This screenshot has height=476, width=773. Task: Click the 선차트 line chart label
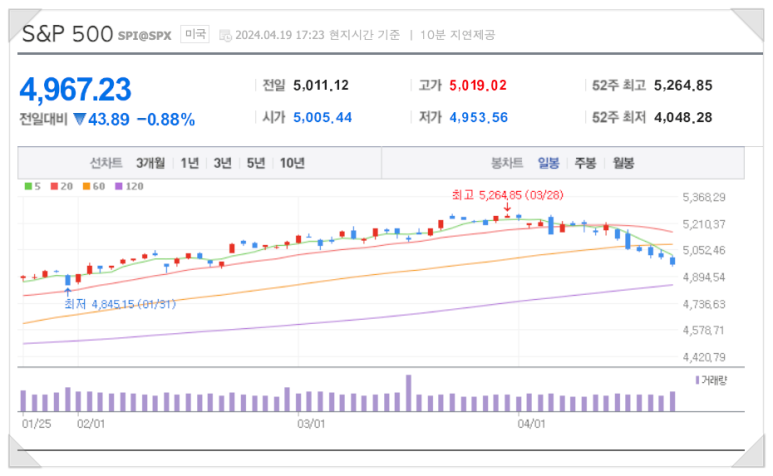[x=106, y=163]
